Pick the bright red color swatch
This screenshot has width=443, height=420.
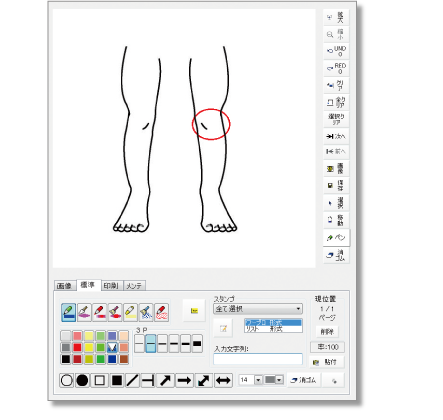(77, 348)
